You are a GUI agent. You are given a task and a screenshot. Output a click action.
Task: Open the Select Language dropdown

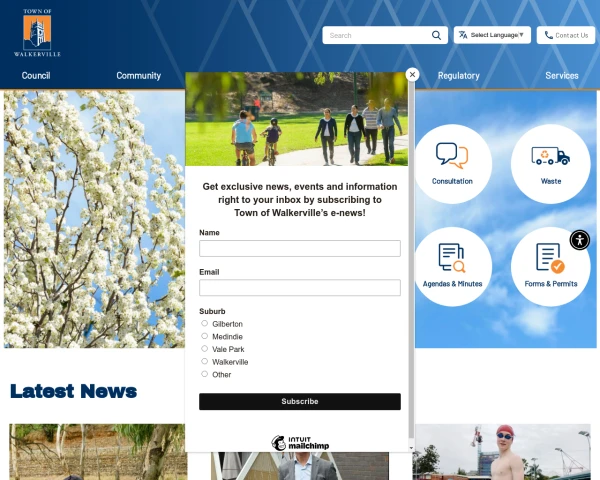pos(492,35)
